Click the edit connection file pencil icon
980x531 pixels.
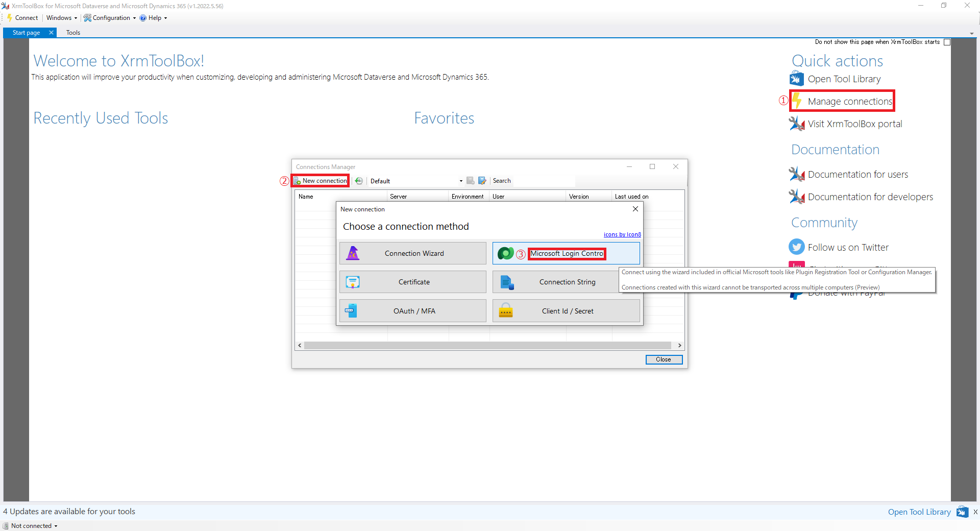(482, 181)
